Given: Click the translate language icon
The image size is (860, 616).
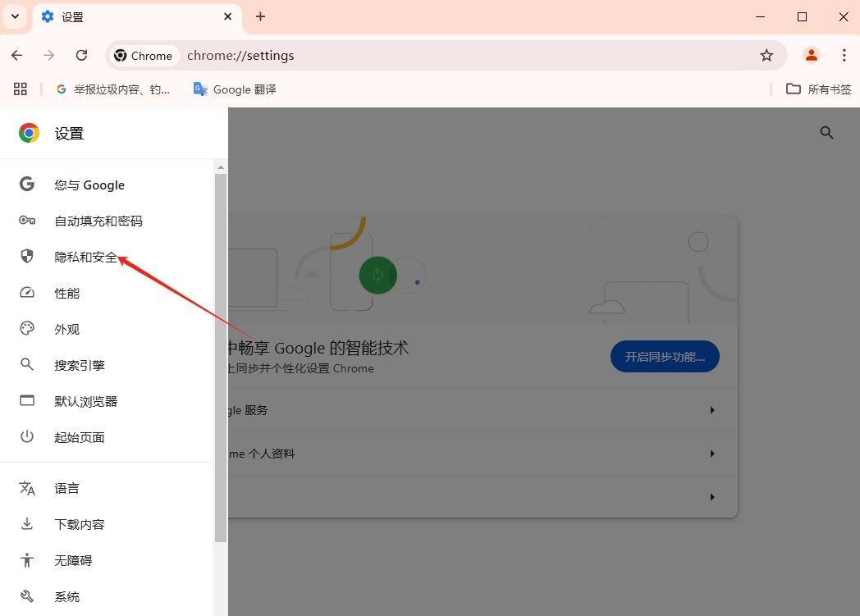Looking at the screenshot, I should [27, 488].
